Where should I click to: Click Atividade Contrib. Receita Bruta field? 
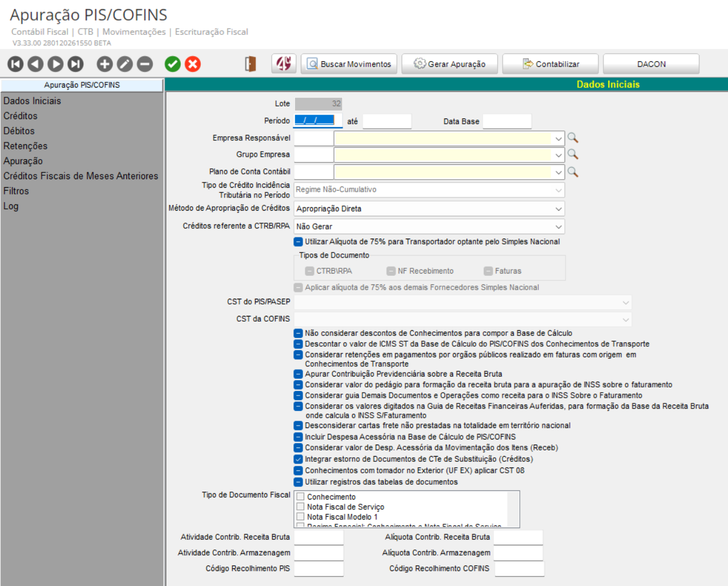click(319, 537)
